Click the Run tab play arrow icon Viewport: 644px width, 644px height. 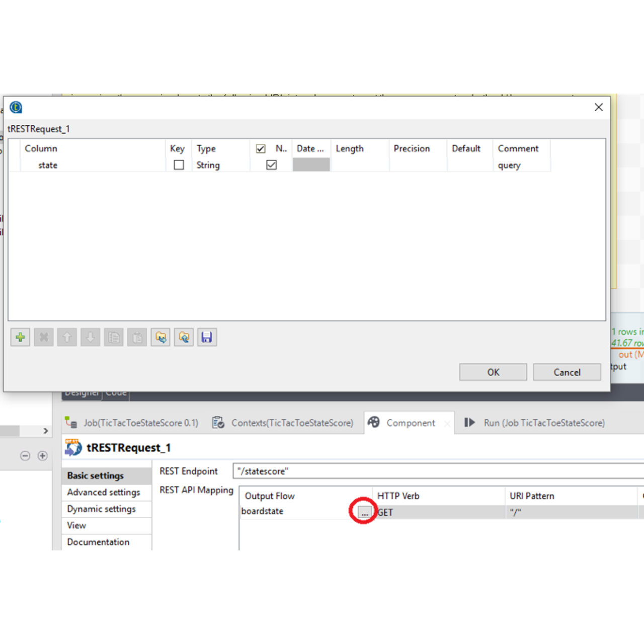point(469,423)
